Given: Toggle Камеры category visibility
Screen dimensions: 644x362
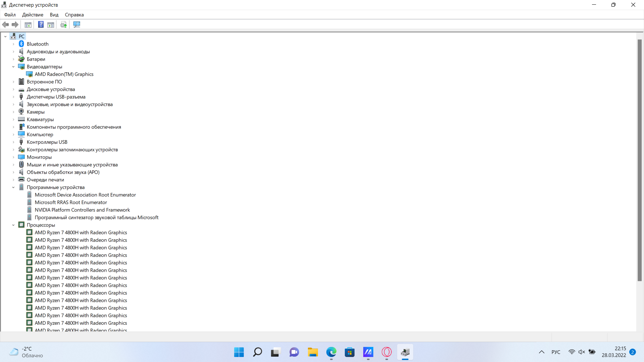Looking at the screenshot, I should [x=13, y=111].
